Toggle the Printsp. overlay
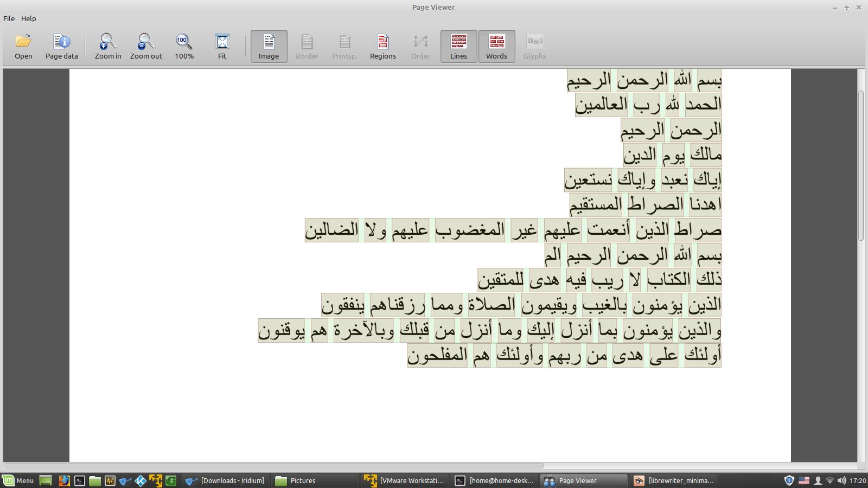 click(344, 46)
